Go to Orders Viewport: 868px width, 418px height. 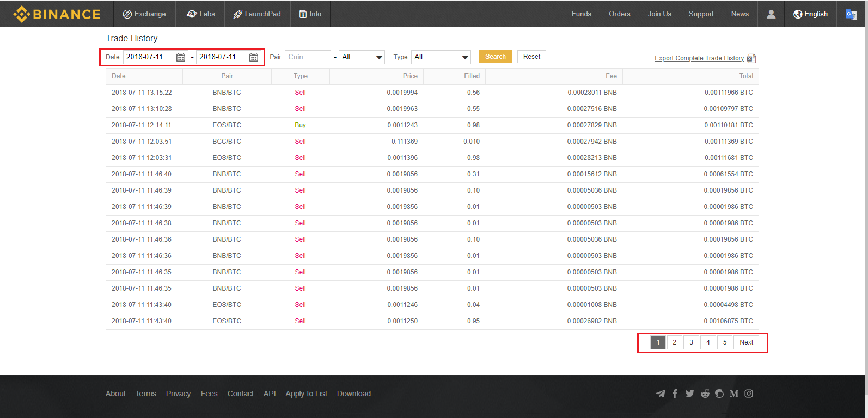coord(619,14)
